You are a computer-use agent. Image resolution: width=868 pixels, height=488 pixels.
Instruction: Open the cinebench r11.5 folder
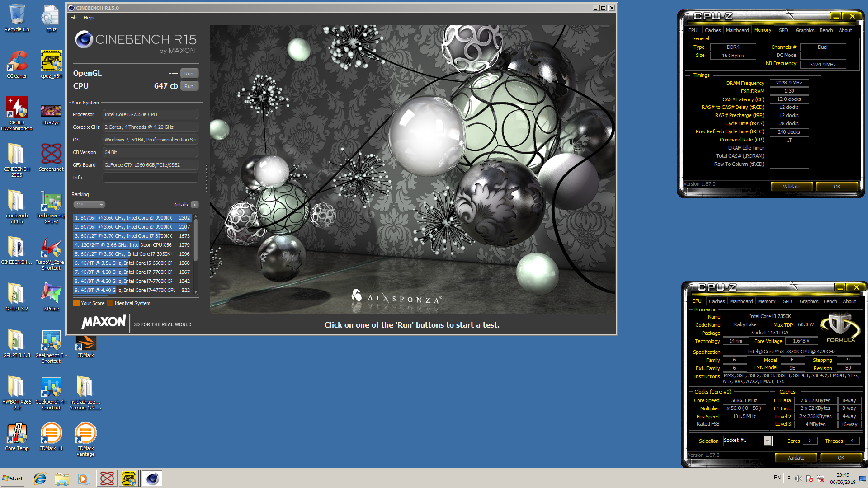[17, 206]
